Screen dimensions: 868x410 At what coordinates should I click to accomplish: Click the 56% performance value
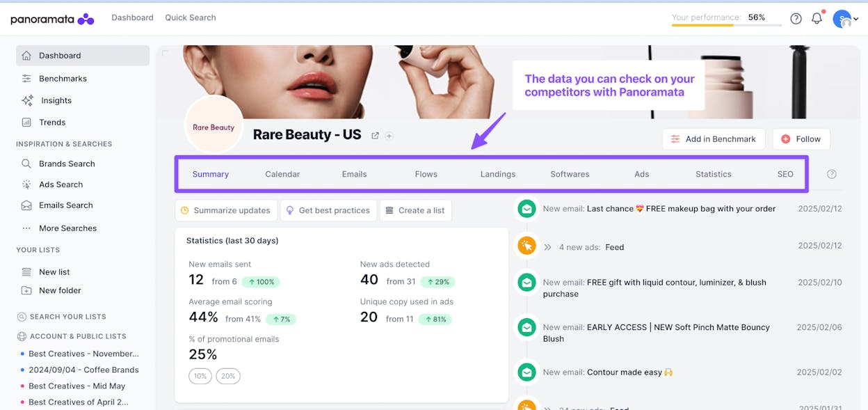pos(756,17)
